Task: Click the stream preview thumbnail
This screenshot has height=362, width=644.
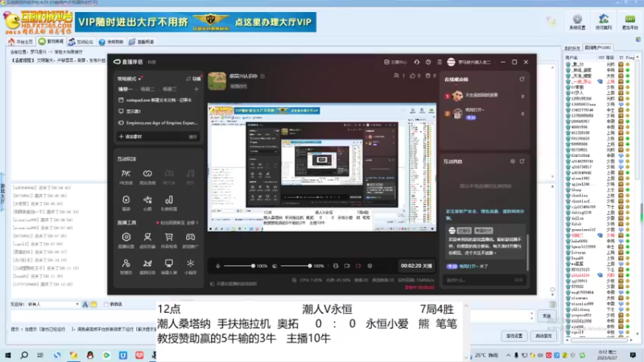Action: click(322, 167)
